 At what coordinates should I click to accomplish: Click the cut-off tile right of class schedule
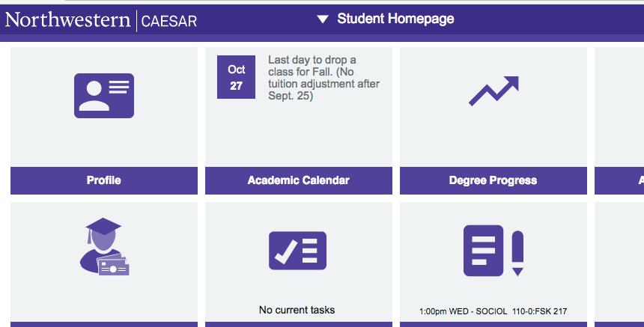click(619, 258)
